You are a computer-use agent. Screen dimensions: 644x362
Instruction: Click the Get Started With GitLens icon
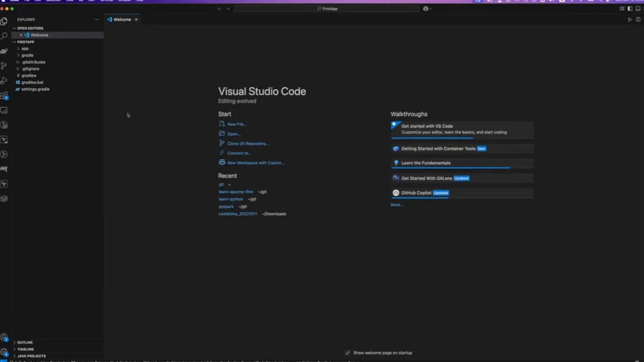(396, 178)
